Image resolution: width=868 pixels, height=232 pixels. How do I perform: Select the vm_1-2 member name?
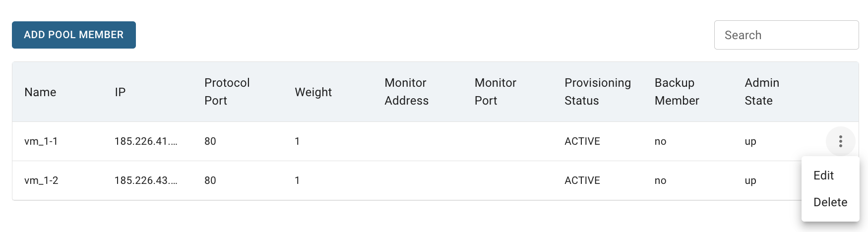pyautogui.click(x=41, y=180)
